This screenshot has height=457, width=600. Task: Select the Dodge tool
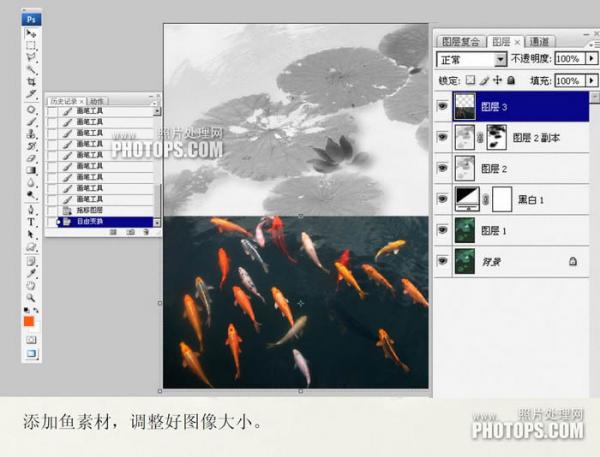coord(31,195)
